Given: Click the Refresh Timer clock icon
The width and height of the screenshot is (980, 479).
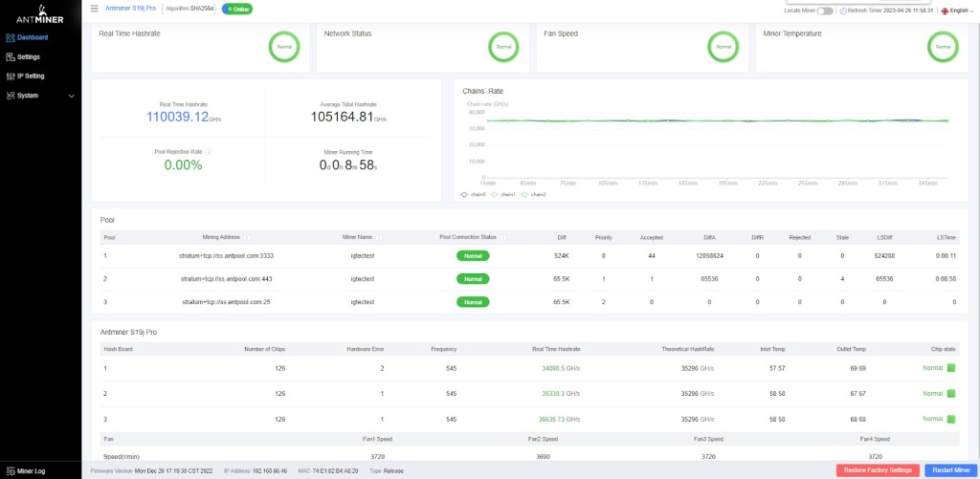Looking at the screenshot, I should tap(843, 11).
